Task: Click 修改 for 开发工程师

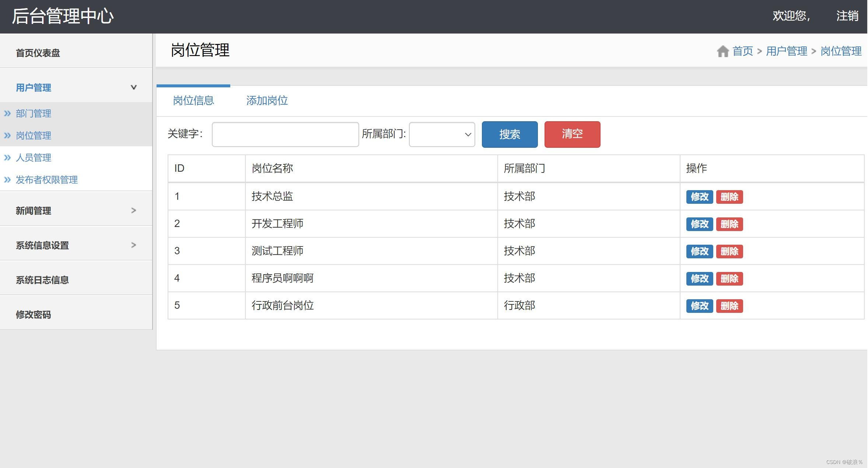Action: point(700,224)
